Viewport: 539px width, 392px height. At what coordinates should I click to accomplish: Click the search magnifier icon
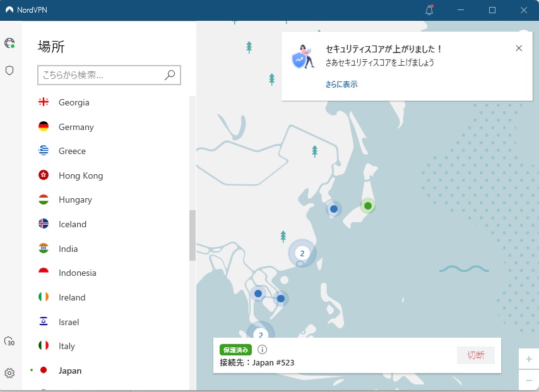(x=170, y=75)
